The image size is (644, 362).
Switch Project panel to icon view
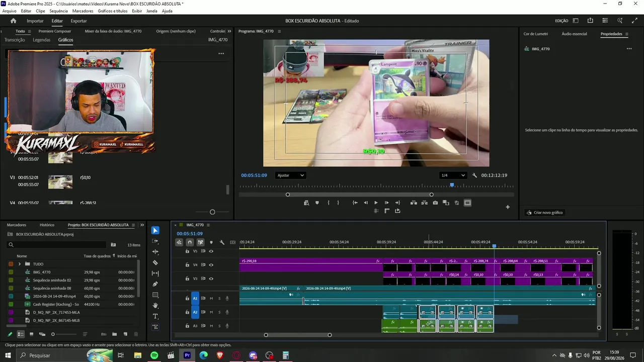(31, 334)
